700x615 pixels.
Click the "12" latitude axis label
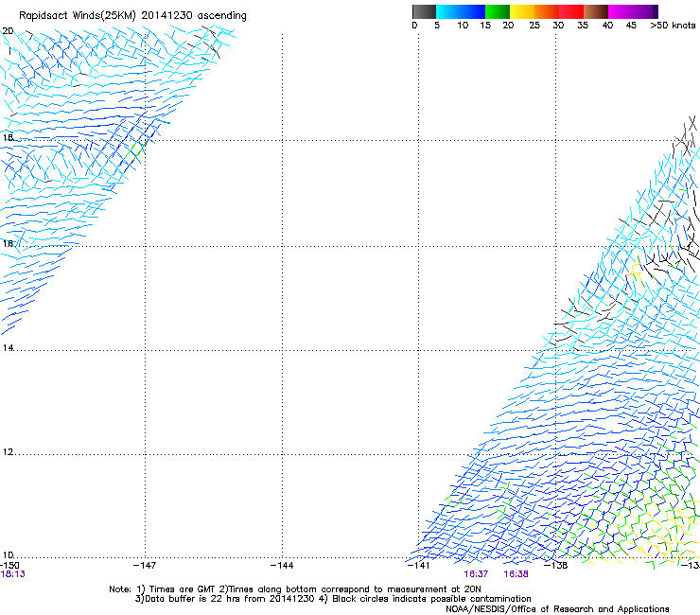coord(8,452)
